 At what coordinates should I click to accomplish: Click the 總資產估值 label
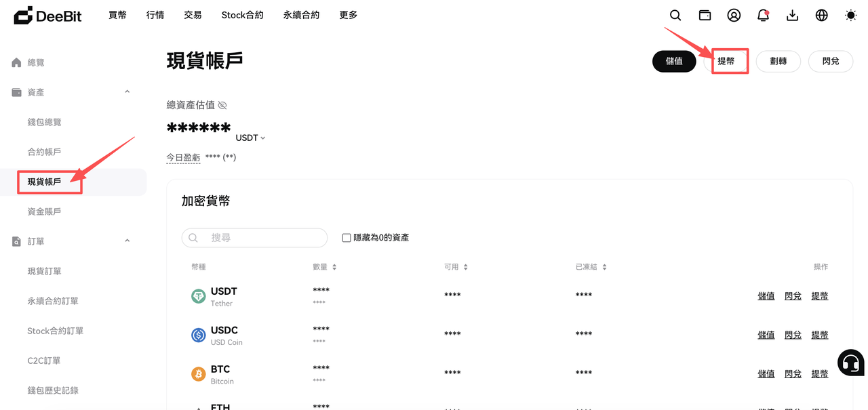(191, 105)
